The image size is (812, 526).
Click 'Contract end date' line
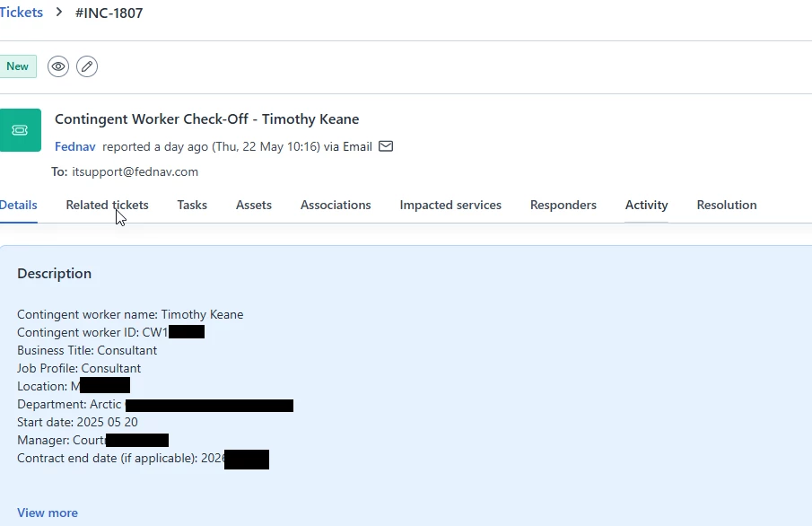(143, 459)
